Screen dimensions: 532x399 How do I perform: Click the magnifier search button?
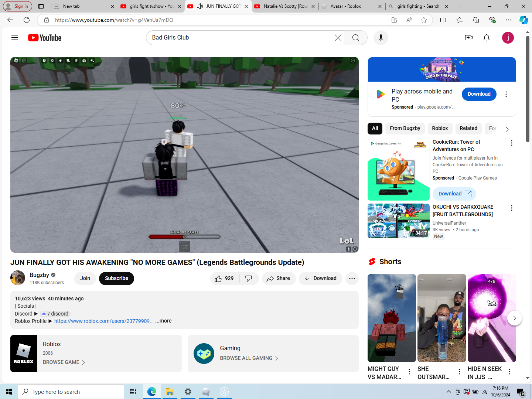(x=356, y=38)
